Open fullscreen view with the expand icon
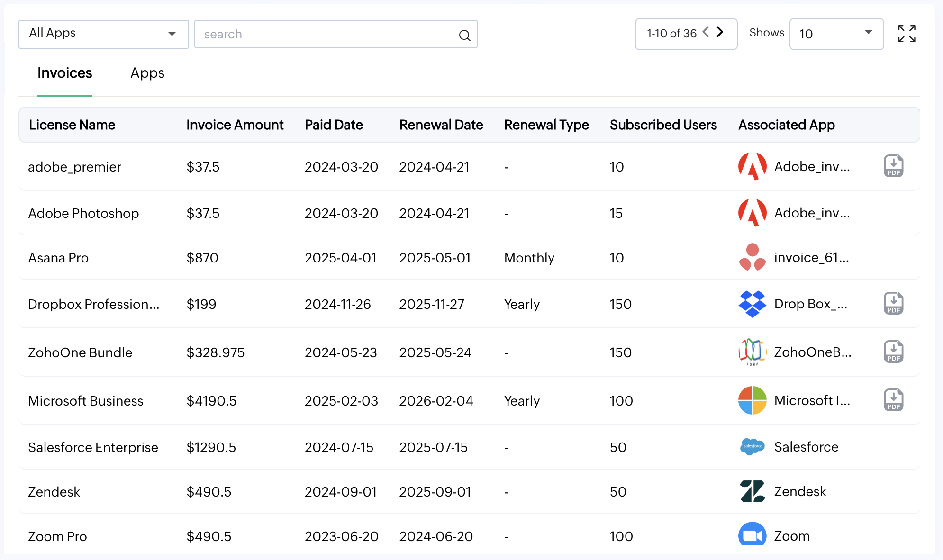The width and height of the screenshot is (943, 560). pyautogui.click(x=906, y=34)
